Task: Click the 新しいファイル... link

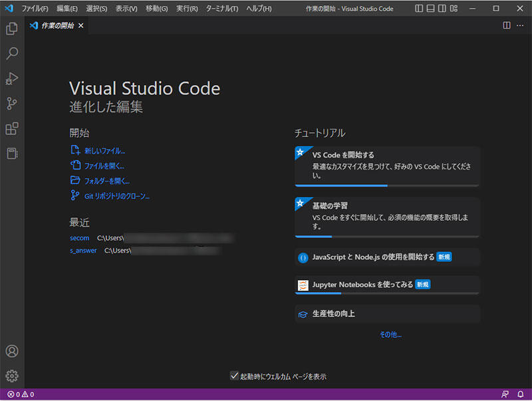Action: (x=105, y=151)
